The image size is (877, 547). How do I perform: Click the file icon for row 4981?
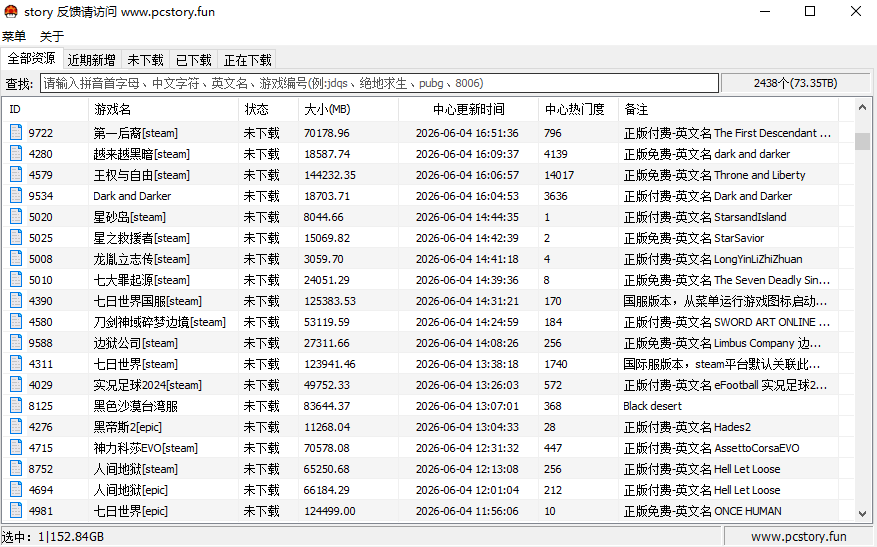16,510
